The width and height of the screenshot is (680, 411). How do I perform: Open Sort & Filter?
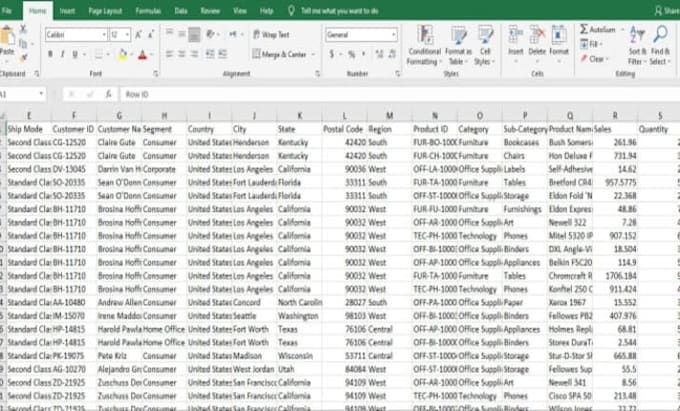pyautogui.click(x=637, y=46)
